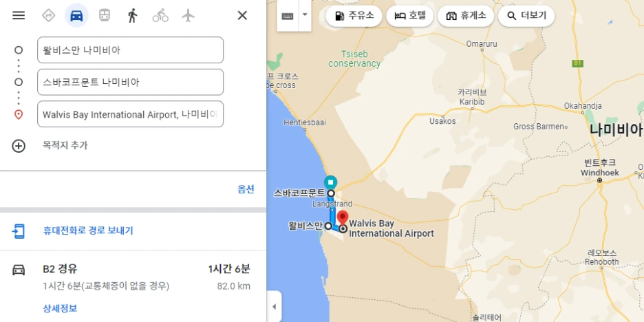Image resolution: width=644 pixels, height=322 pixels.
Task: Edit the 스바코프문트 나미비아 waypoint field
Action: 130,82
